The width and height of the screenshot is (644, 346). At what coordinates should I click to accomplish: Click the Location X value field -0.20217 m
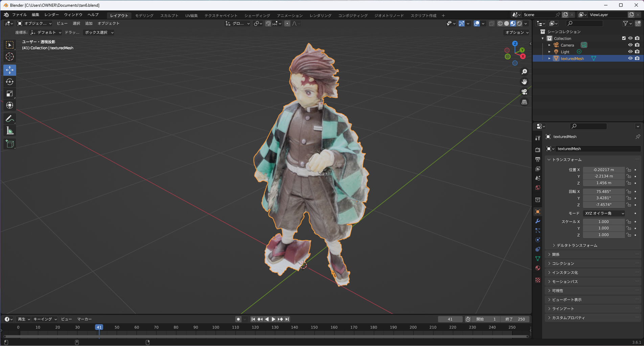coord(604,170)
